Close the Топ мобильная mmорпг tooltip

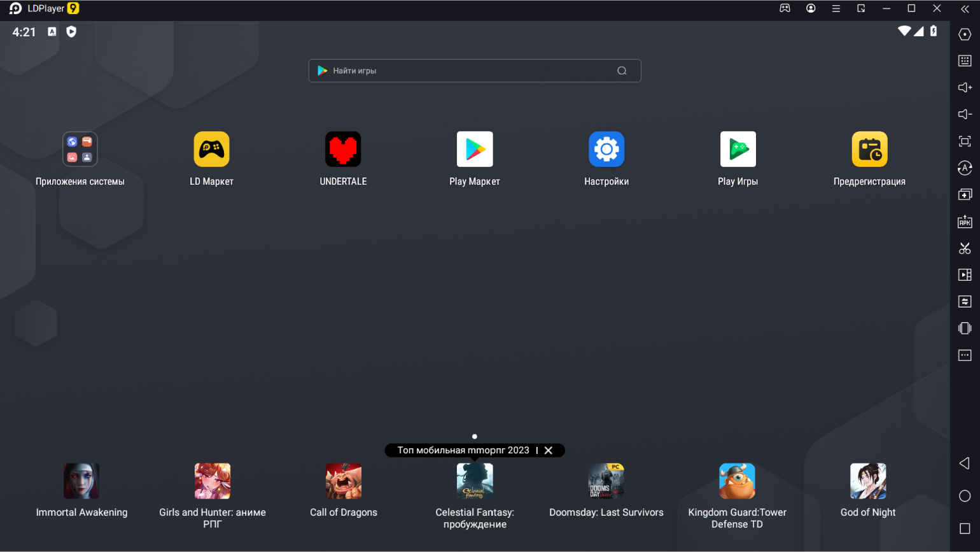pyautogui.click(x=549, y=451)
